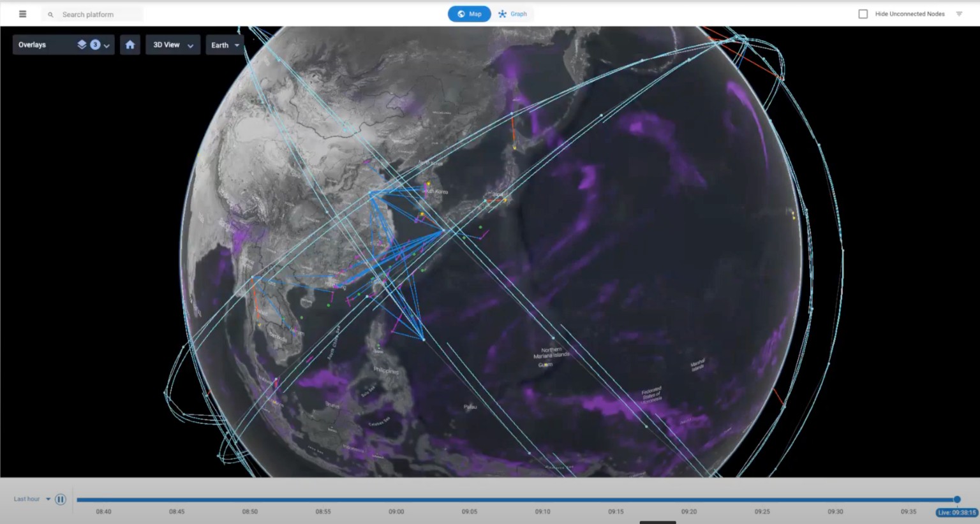Jump to 09:00 on the timeline
Viewport: 980px width, 524px height.
396,511
